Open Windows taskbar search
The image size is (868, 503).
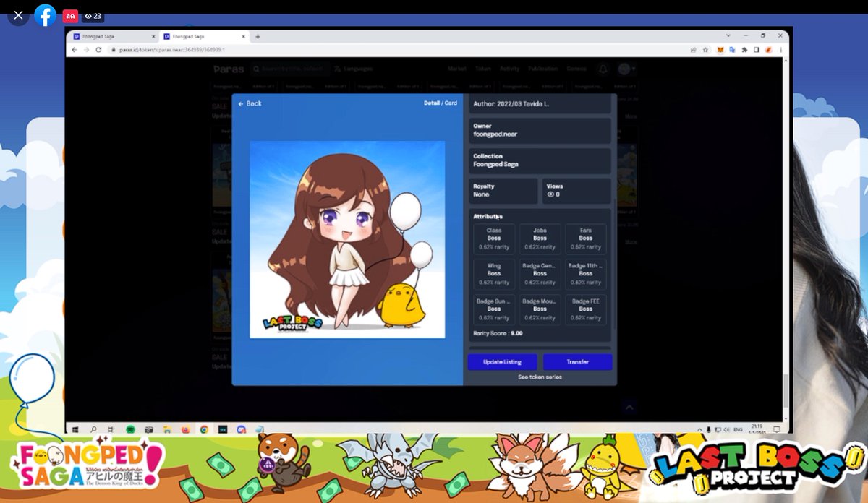pyautogui.click(x=93, y=429)
